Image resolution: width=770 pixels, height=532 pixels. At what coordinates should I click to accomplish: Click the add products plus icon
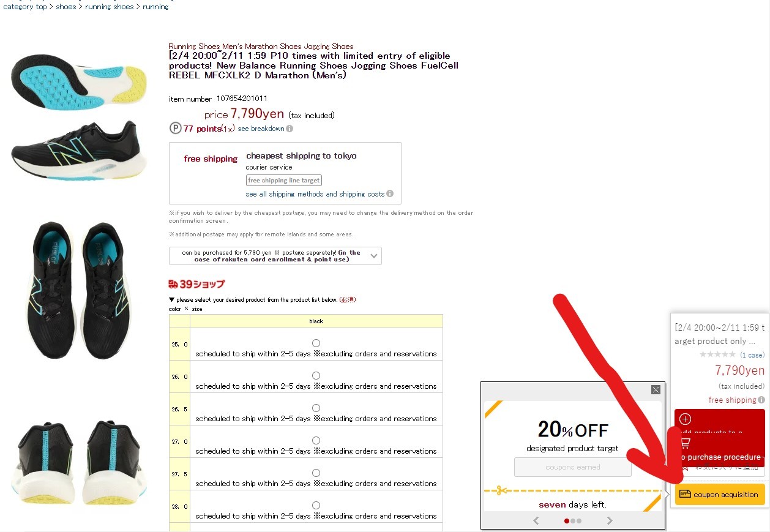[x=685, y=419]
